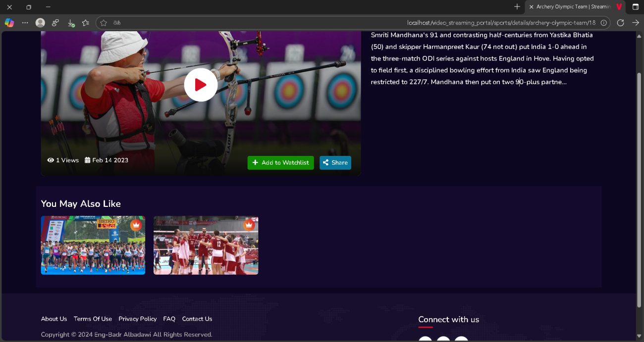Open the Downloads icon in toolbar
The height and width of the screenshot is (342, 644).
click(x=71, y=23)
